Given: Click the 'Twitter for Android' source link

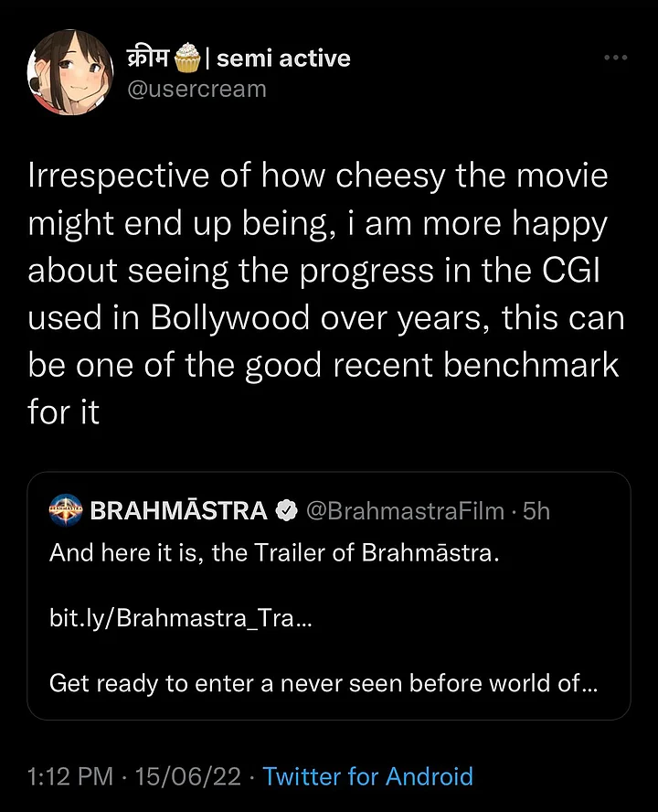Looking at the screenshot, I should tap(367, 777).
